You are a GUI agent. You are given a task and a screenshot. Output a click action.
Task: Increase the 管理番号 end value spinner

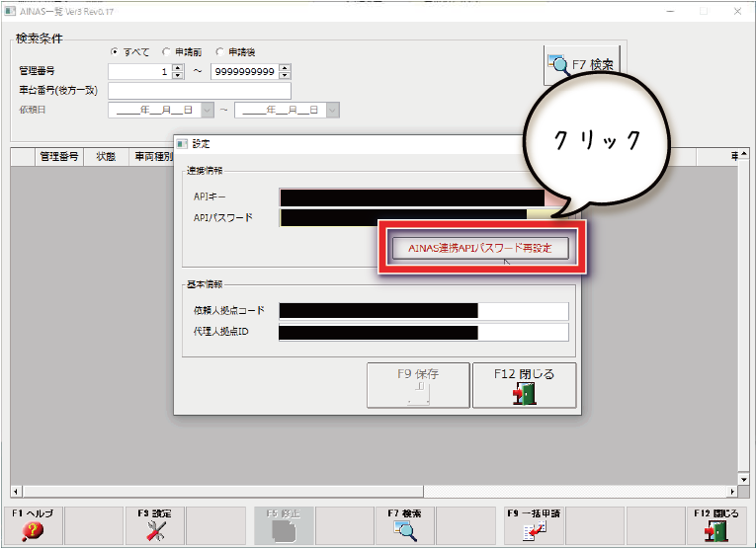285,68
